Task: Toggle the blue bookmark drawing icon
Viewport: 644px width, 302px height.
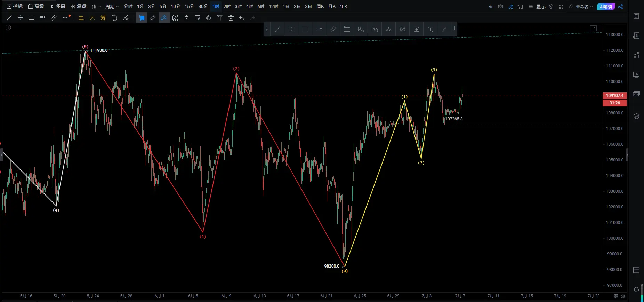Action: (x=142, y=18)
